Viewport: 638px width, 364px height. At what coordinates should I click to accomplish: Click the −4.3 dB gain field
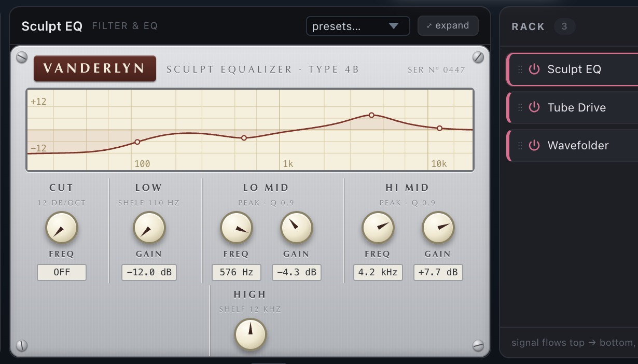(x=297, y=272)
